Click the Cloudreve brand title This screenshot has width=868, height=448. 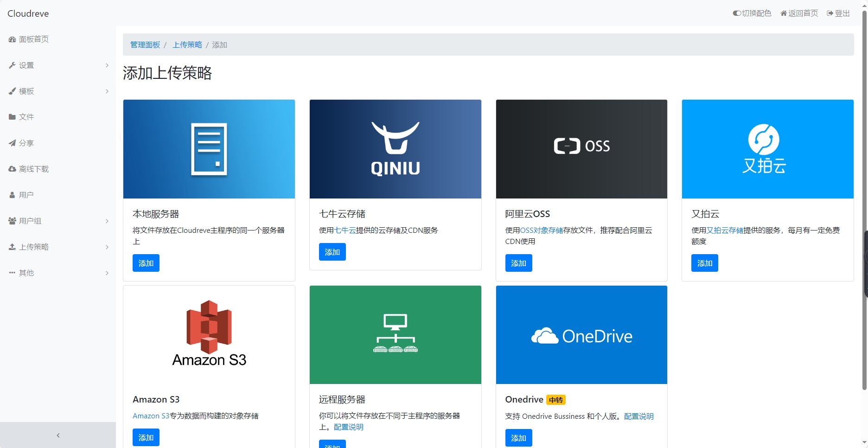pyautogui.click(x=28, y=13)
